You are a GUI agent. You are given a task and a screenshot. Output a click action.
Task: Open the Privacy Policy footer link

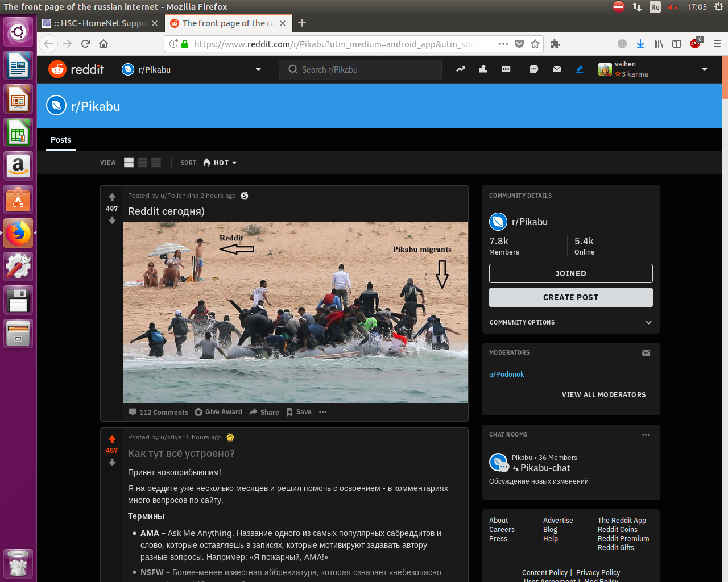(598, 572)
